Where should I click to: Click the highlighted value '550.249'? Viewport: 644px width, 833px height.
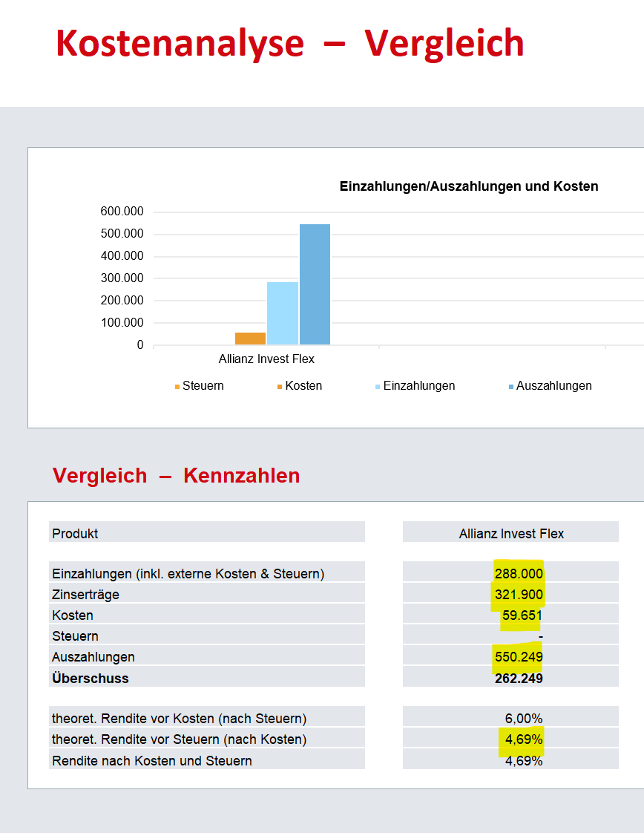(519, 657)
